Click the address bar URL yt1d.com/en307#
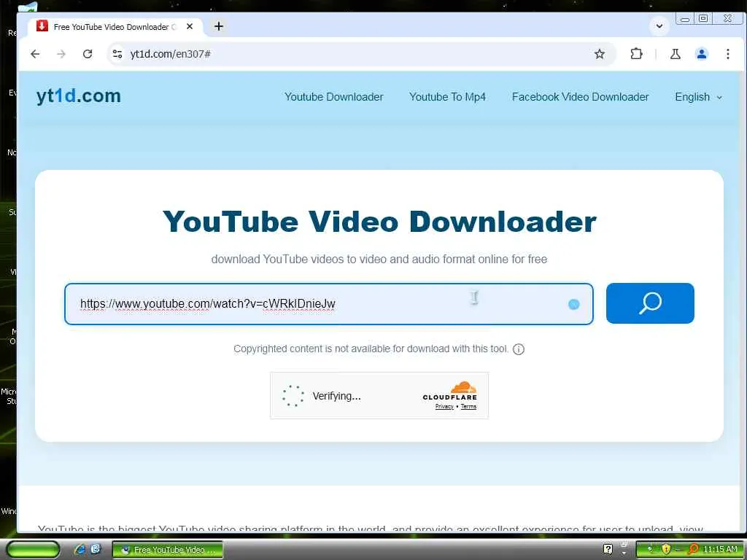Viewport: 747px width, 560px height. (170, 54)
